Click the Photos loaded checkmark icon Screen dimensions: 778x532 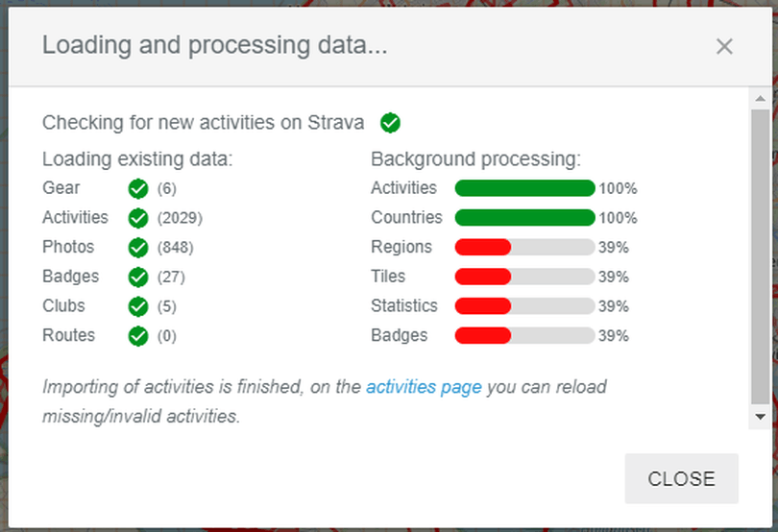pos(138,248)
